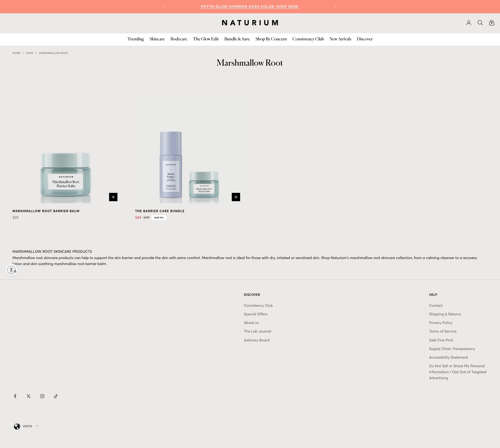Viewport: 500px width, 448px height.
Task: Open the Discover nav menu
Action: pyautogui.click(x=365, y=39)
